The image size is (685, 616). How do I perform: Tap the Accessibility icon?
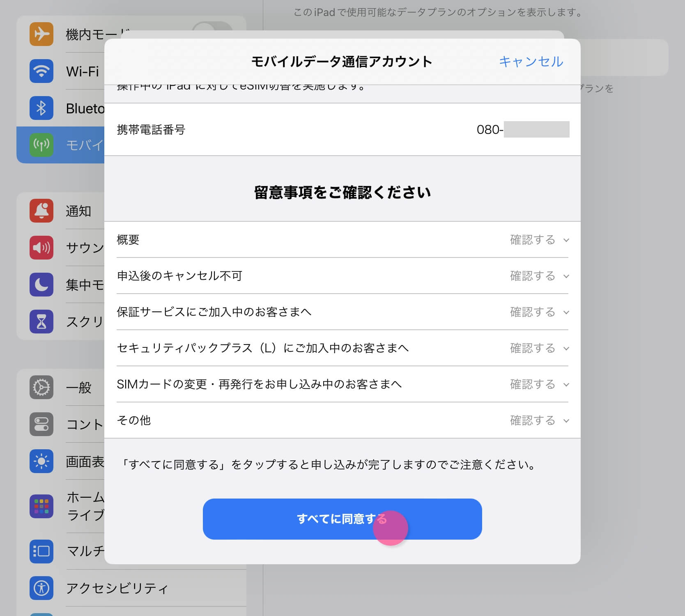41,588
